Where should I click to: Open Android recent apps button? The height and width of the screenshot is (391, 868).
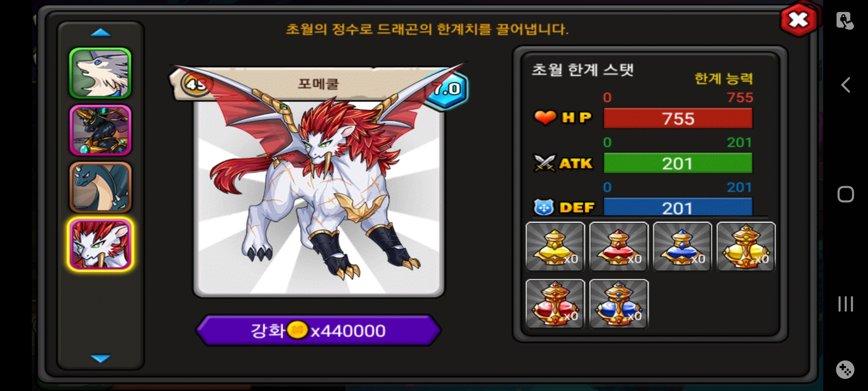[x=846, y=304]
